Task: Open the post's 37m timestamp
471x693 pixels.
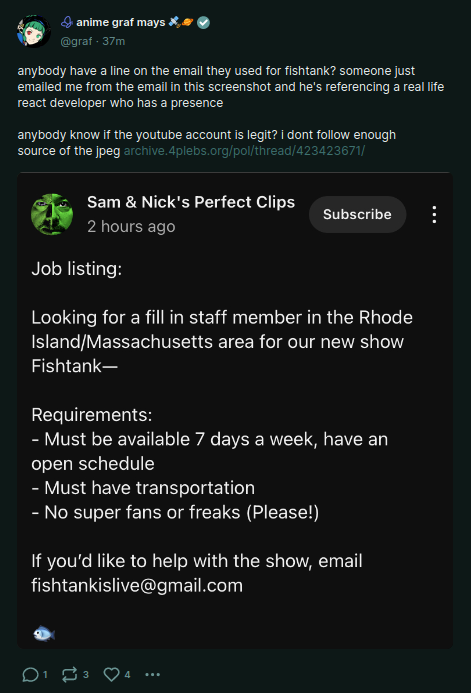Action: click(x=114, y=41)
